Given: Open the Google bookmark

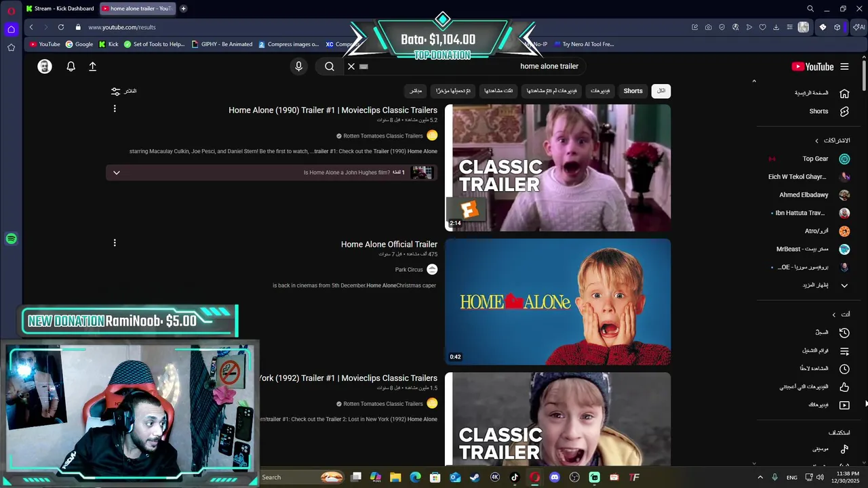Looking at the screenshot, I should [x=79, y=44].
